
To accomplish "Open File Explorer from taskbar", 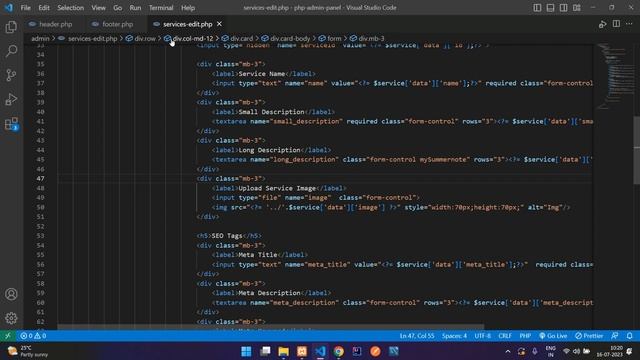I will pyautogui.click(x=283, y=351).
